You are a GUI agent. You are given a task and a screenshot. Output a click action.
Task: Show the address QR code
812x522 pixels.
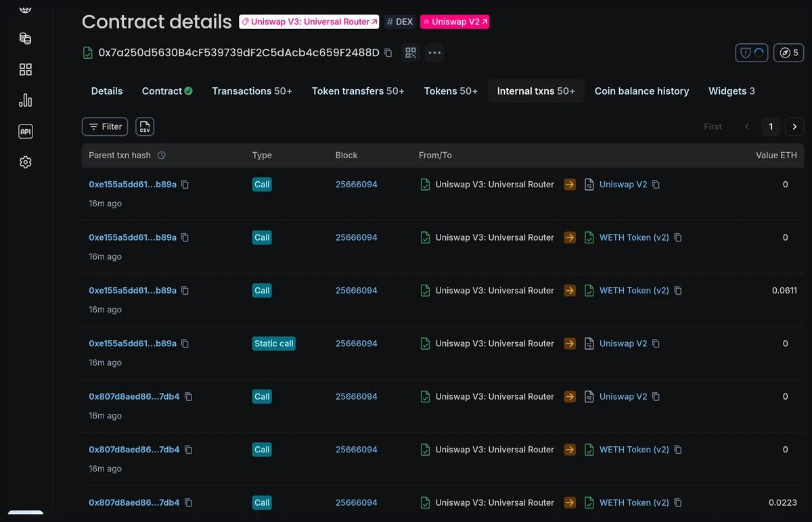point(410,53)
